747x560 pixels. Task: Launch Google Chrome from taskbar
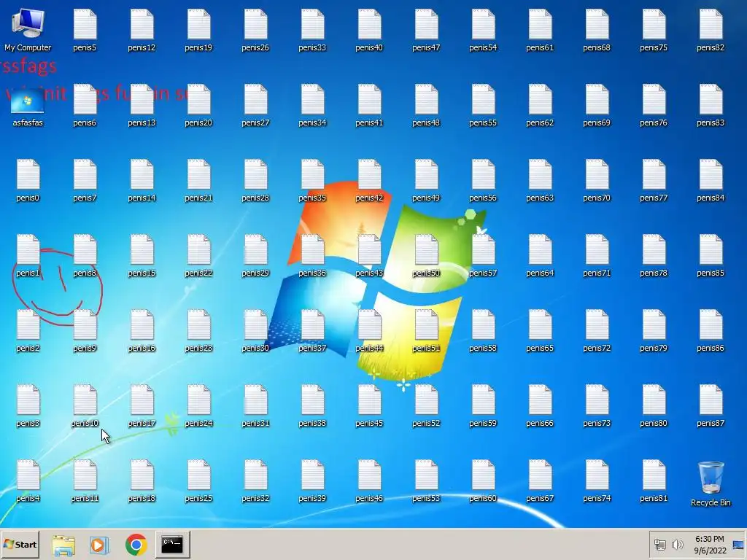point(136,545)
